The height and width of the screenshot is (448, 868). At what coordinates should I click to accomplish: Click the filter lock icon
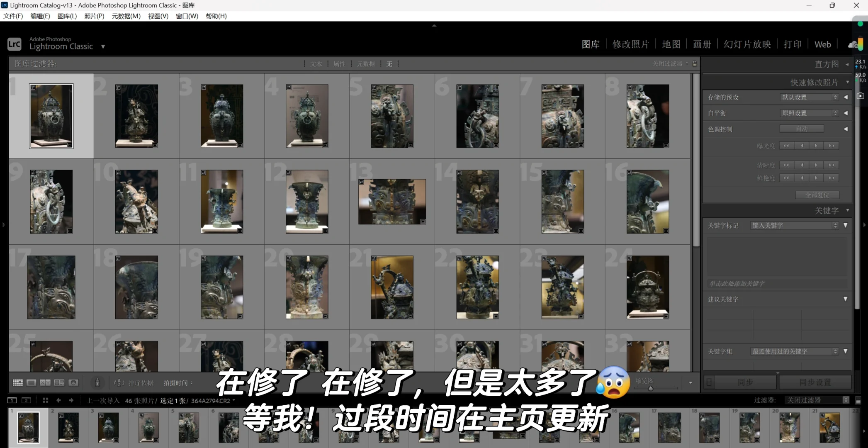pos(695,63)
